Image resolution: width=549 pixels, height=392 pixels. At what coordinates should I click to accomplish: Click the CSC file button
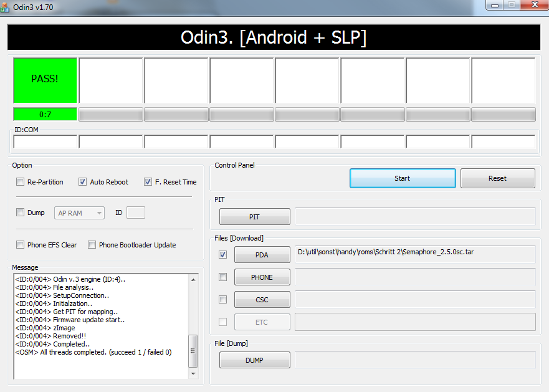tap(262, 300)
